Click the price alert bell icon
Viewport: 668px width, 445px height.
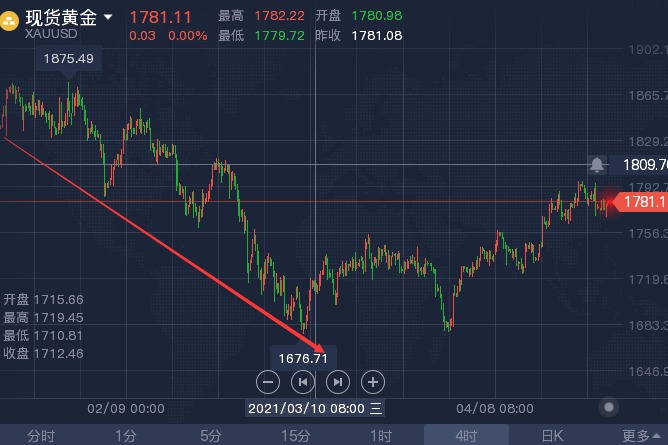pyautogui.click(x=597, y=164)
